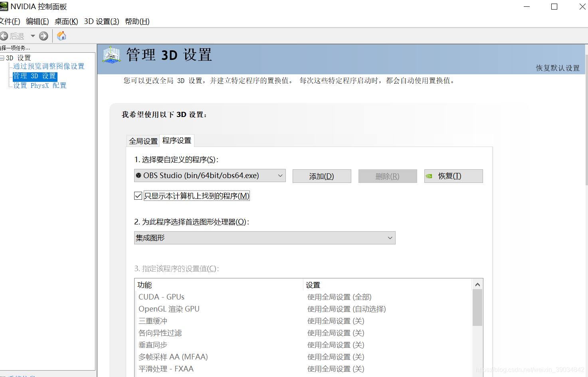Screen dimensions: 588x377
Task: Open the 文件(F) menu
Action: [x=10, y=22]
